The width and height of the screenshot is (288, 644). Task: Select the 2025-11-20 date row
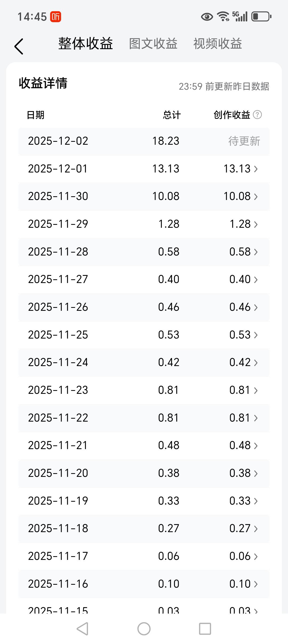[58, 473]
